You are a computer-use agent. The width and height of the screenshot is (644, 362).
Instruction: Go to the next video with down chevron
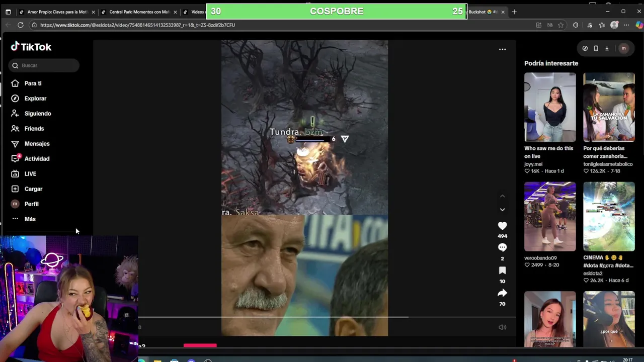[502, 210]
